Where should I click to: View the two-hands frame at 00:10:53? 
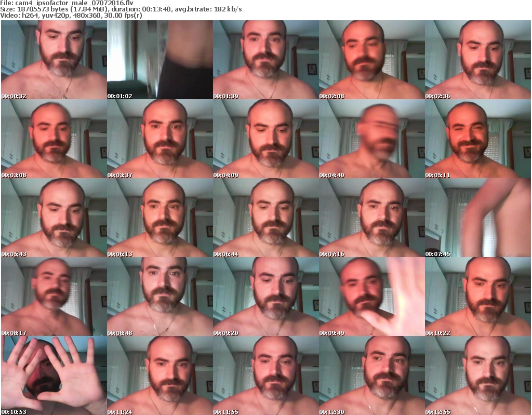[54, 376]
